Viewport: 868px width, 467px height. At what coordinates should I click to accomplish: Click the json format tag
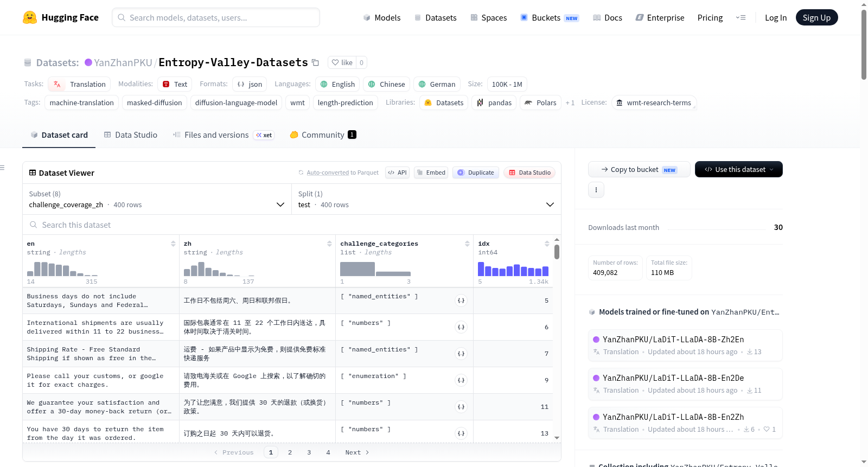pos(250,84)
